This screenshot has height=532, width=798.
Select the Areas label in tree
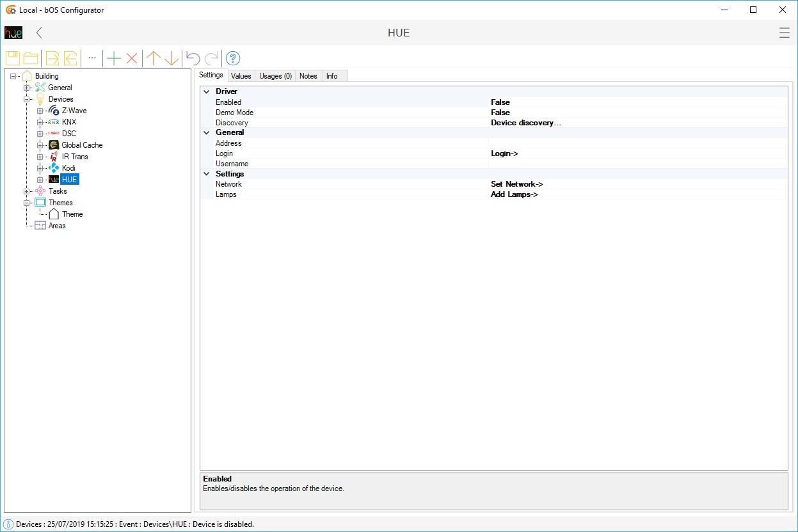point(57,226)
